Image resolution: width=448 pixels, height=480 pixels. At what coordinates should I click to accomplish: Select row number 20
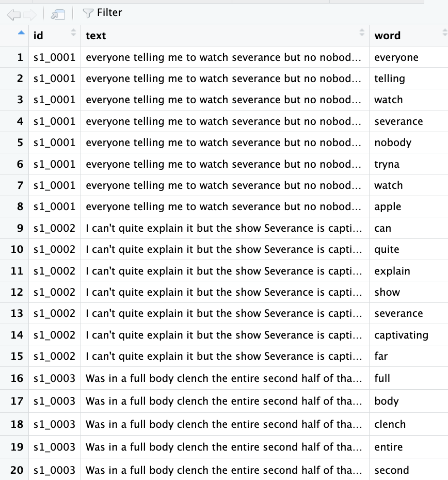pyautogui.click(x=17, y=470)
